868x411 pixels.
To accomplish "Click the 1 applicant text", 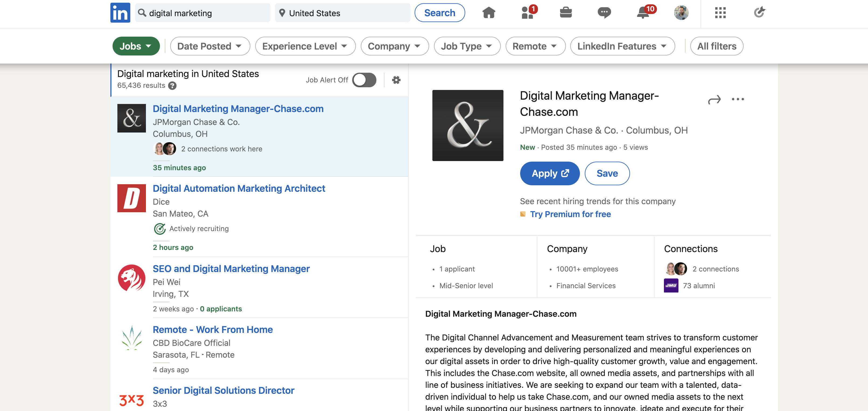I will tap(457, 269).
